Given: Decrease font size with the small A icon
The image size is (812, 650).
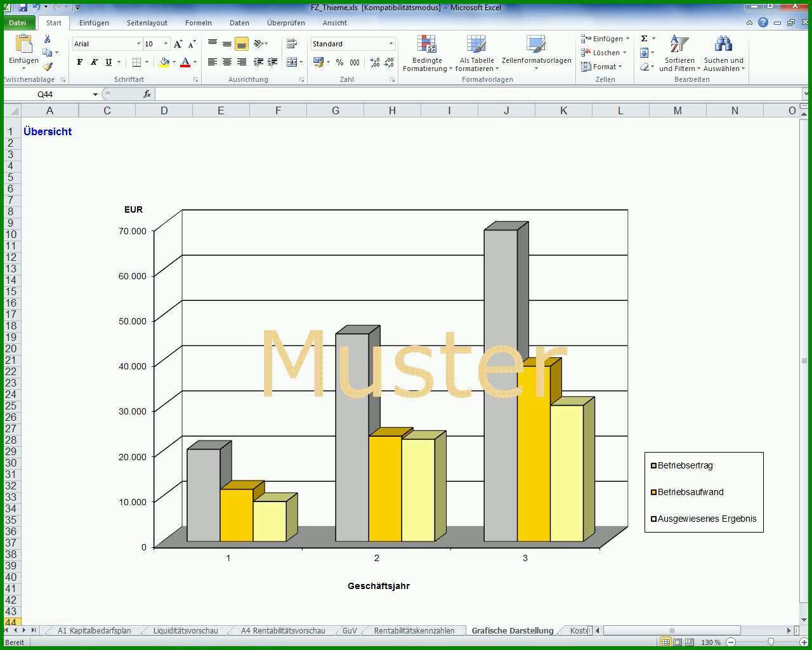Looking at the screenshot, I should [x=191, y=44].
